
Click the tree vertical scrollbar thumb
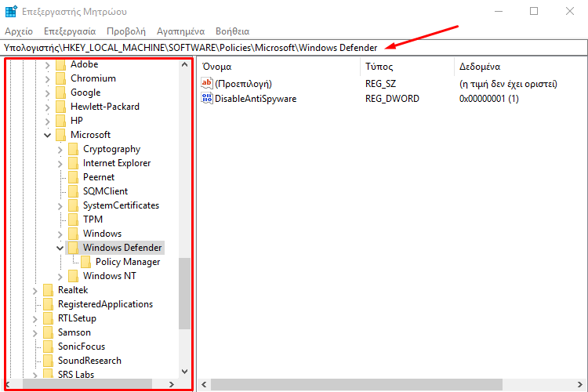coord(184,293)
